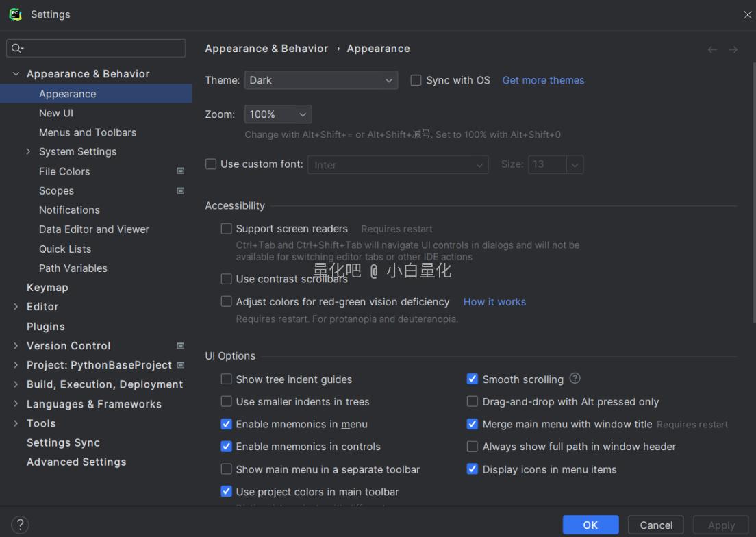Open the Get more themes link
This screenshot has height=537, width=756.
543,80
